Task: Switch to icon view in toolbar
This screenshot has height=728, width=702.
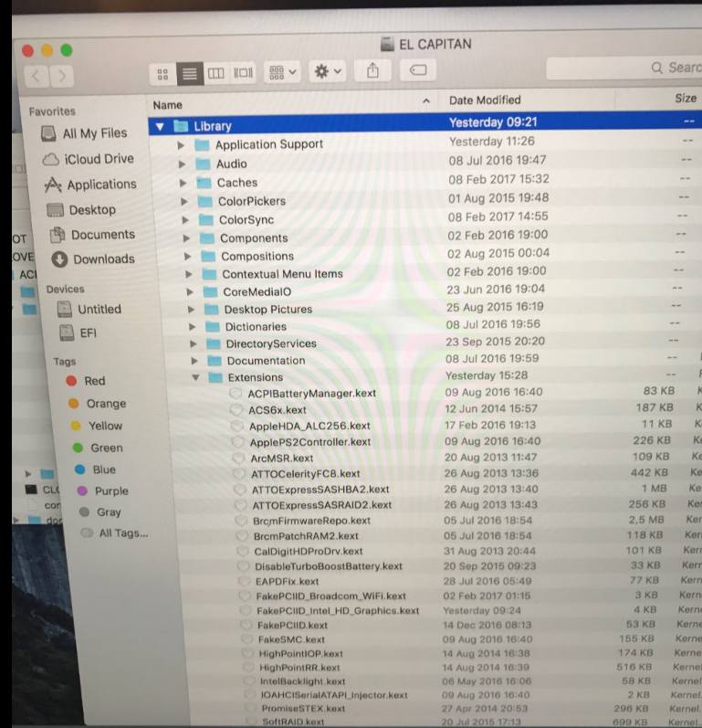Action: 163,73
